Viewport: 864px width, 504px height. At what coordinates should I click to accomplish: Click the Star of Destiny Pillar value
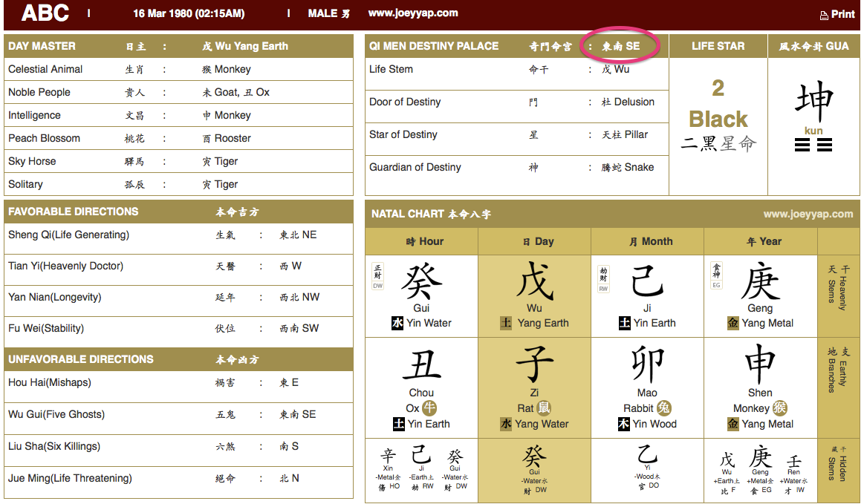click(624, 134)
